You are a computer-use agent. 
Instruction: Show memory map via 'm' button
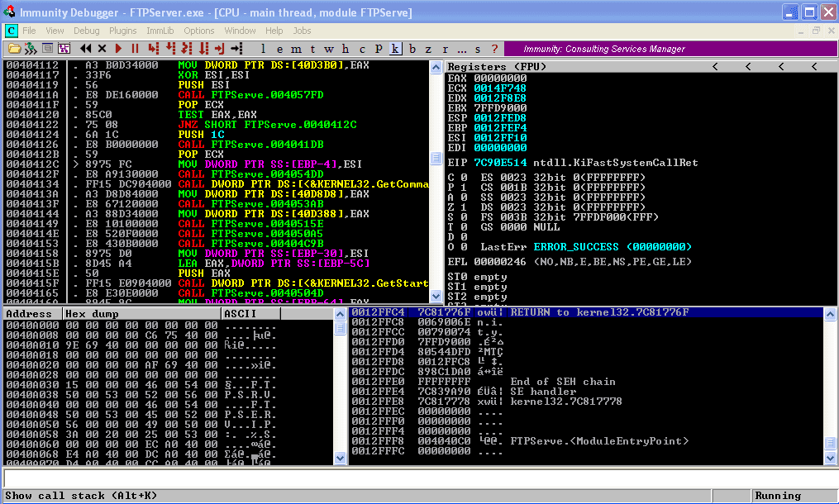click(296, 49)
